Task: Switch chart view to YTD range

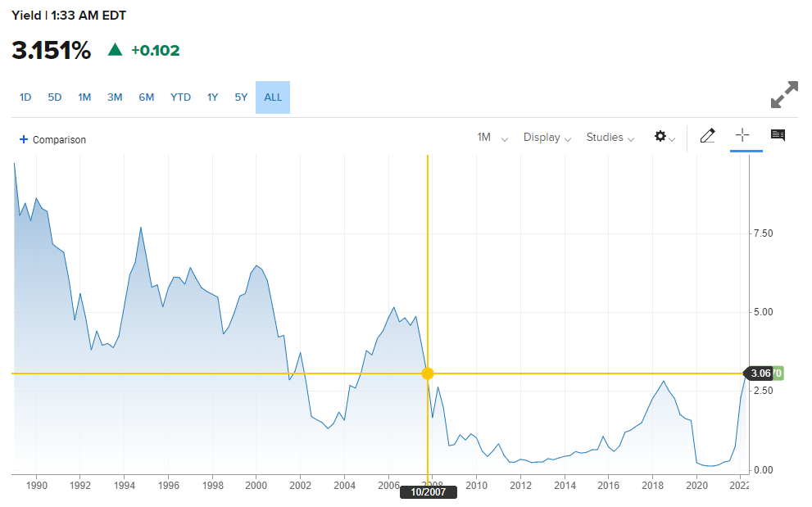Action: pos(179,97)
